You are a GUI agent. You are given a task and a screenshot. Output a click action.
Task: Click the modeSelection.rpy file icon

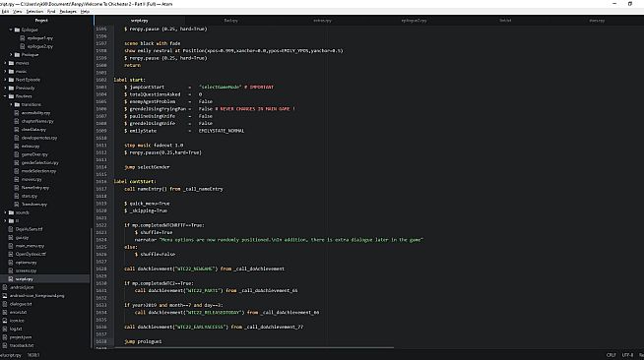coord(17,171)
